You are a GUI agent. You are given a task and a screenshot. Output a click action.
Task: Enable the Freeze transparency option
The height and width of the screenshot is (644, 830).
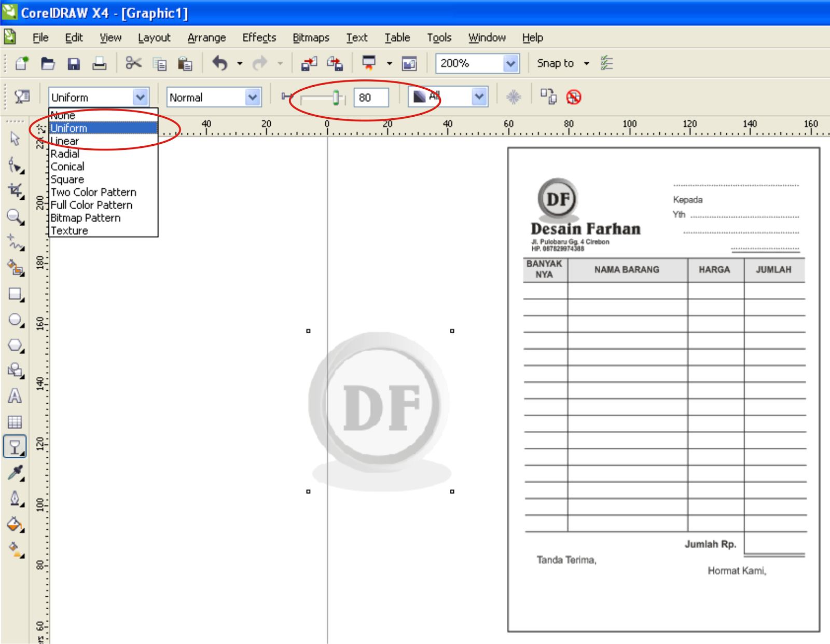click(x=514, y=97)
